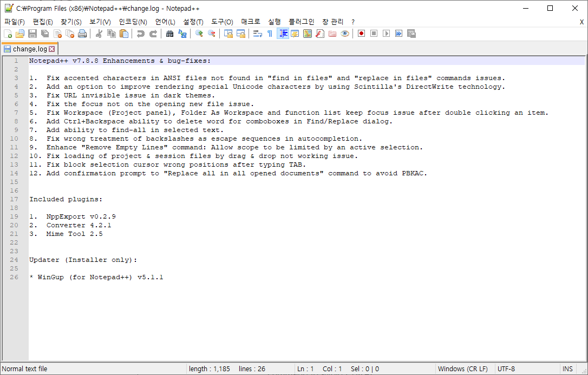
Task: Create a new file with the New icon
Action: click(8, 34)
